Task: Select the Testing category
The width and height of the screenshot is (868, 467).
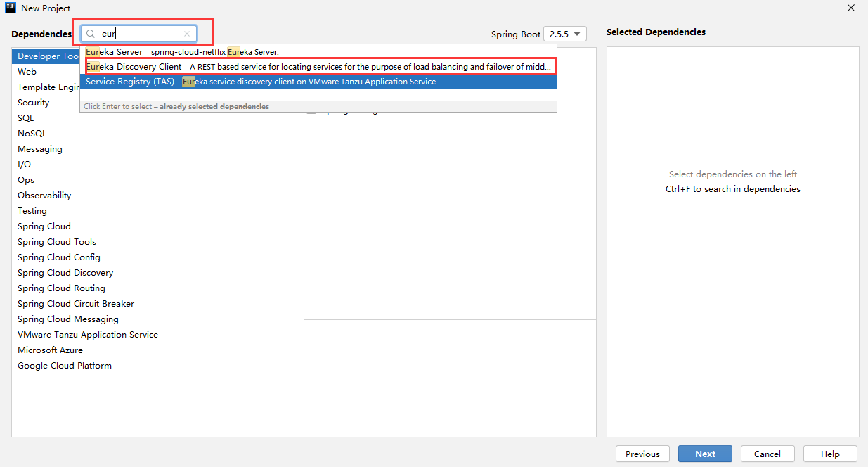Action: point(157,211)
